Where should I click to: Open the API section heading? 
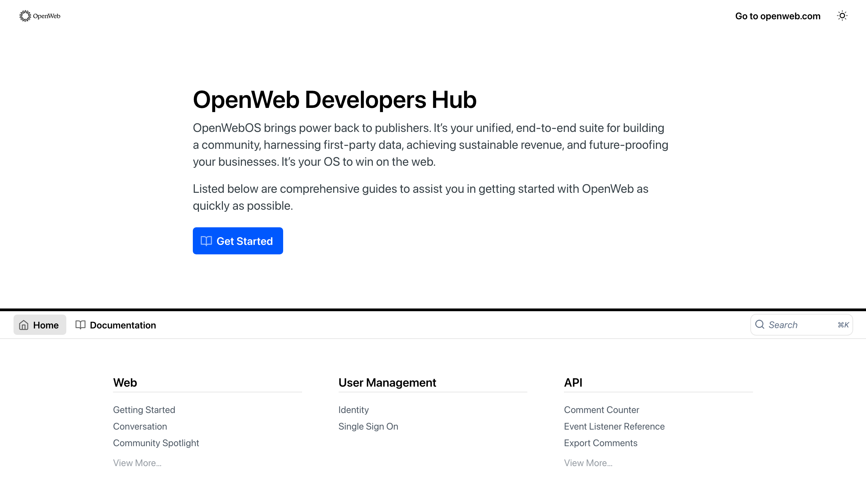click(573, 382)
